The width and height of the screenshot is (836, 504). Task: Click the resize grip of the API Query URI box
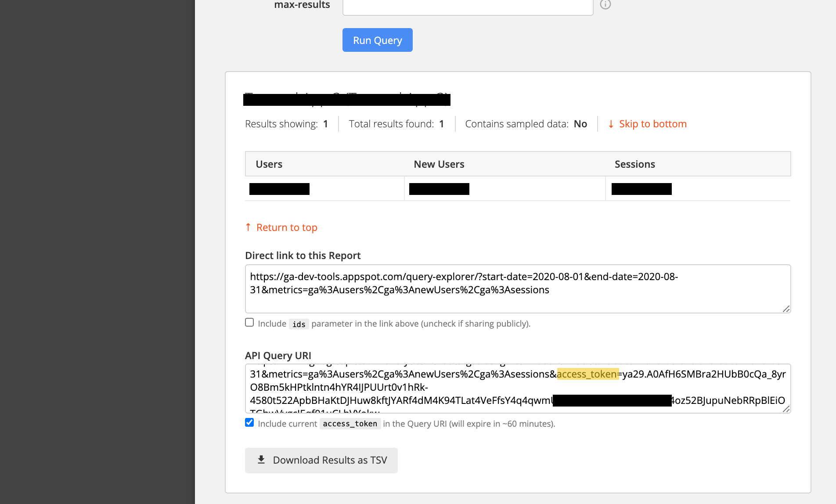(x=786, y=409)
